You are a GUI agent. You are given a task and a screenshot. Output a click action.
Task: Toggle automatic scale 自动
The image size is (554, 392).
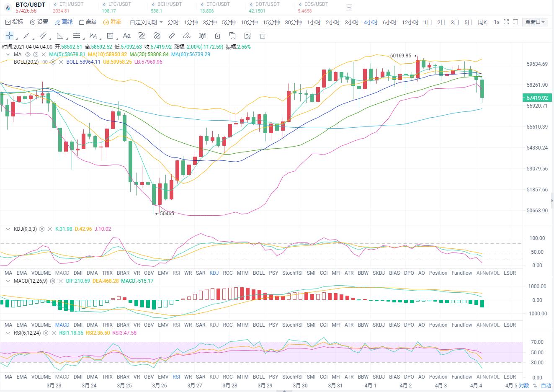point(546,386)
